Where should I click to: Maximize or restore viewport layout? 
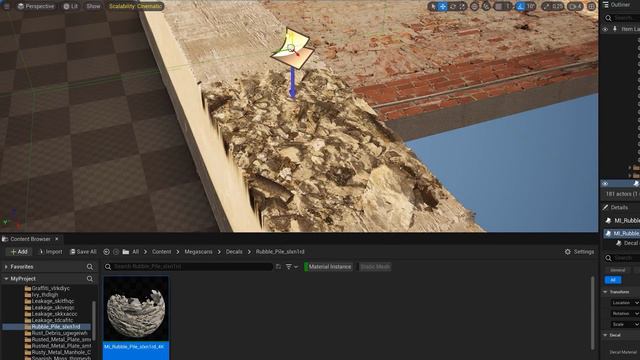click(591, 6)
